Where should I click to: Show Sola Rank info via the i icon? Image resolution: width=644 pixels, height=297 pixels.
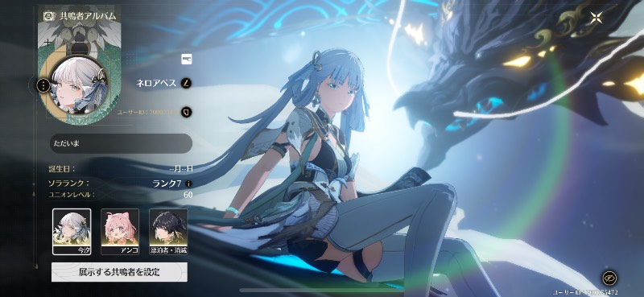click(188, 184)
